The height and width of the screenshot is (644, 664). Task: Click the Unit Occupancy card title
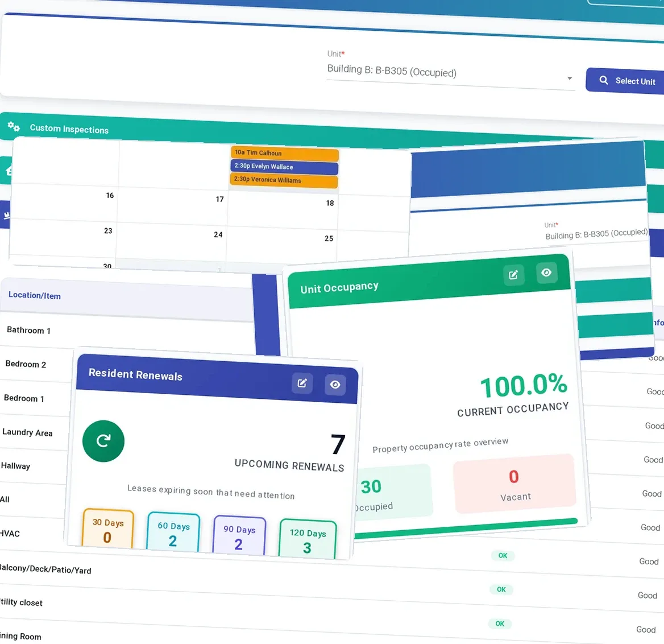(339, 288)
